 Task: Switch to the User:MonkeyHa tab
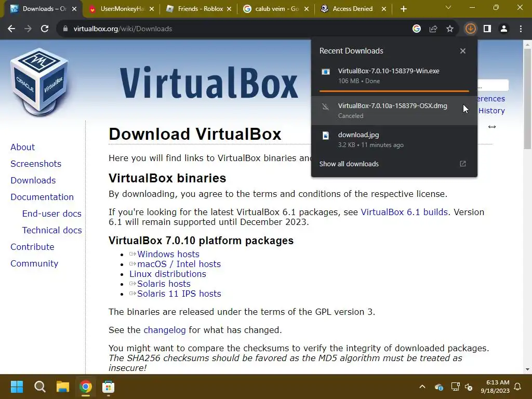click(x=122, y=9)
